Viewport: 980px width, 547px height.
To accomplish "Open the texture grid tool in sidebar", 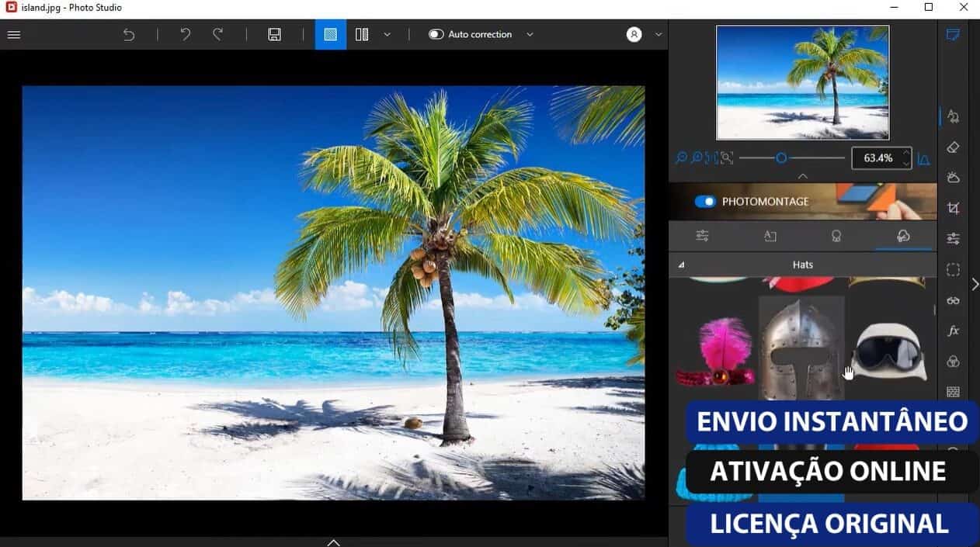I will click(954, 392).
